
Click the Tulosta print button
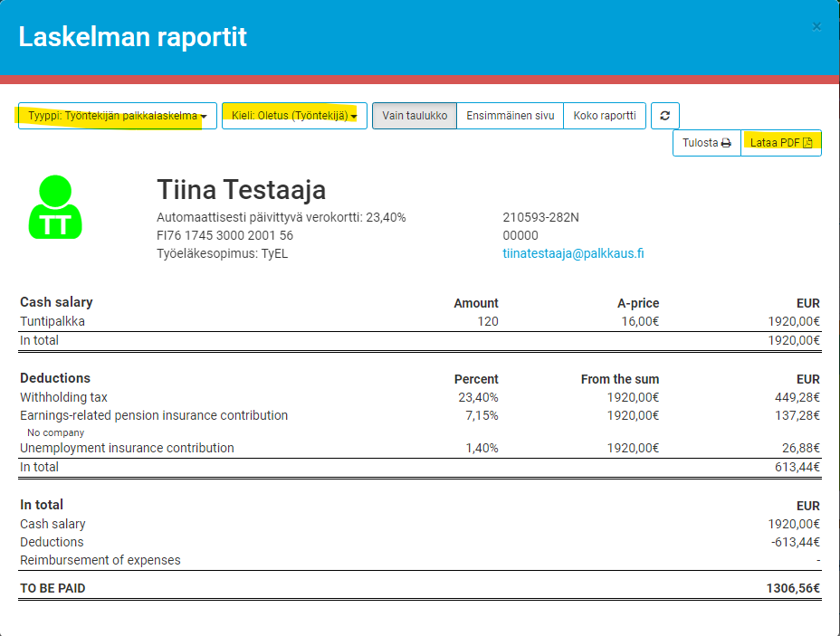tap(707, 143)
